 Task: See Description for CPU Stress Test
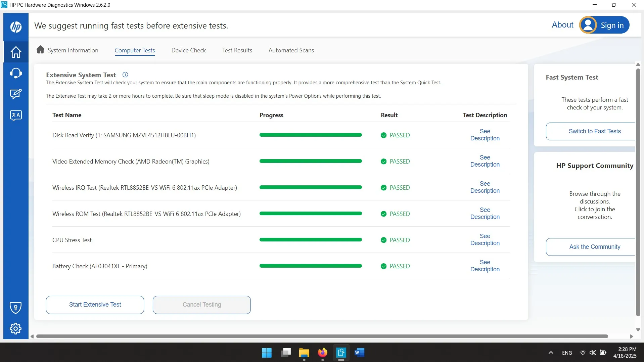pyautogui.click(x=485, y=239)
